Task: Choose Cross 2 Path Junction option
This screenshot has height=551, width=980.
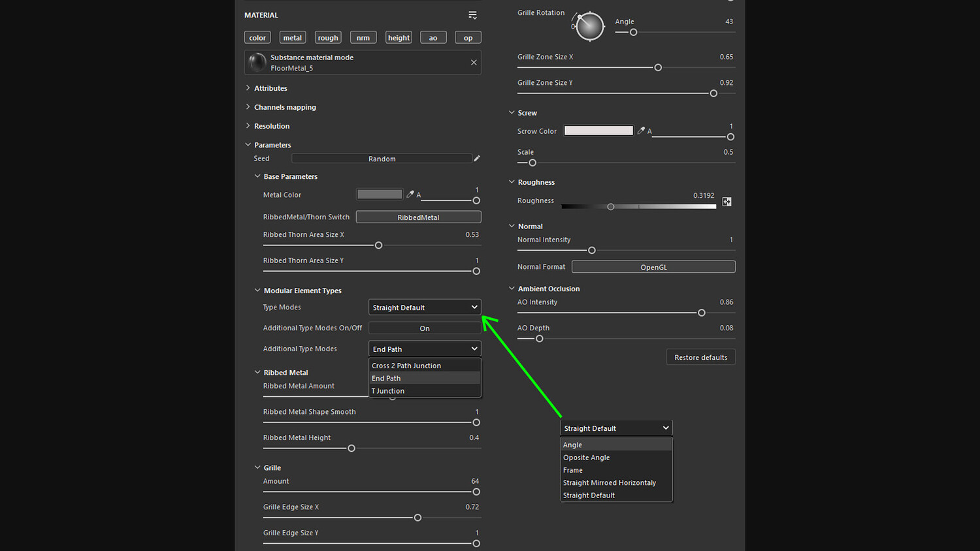Action: (406, 366)
